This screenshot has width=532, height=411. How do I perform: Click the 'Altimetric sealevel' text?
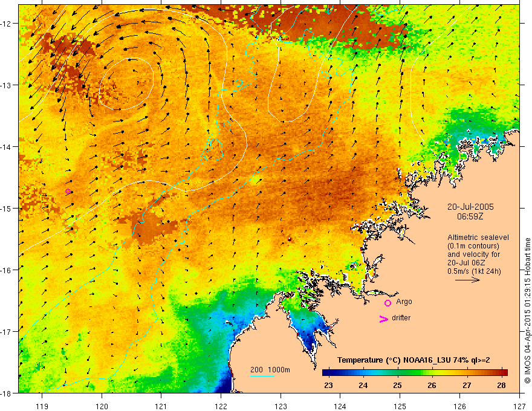click(478, 238)
